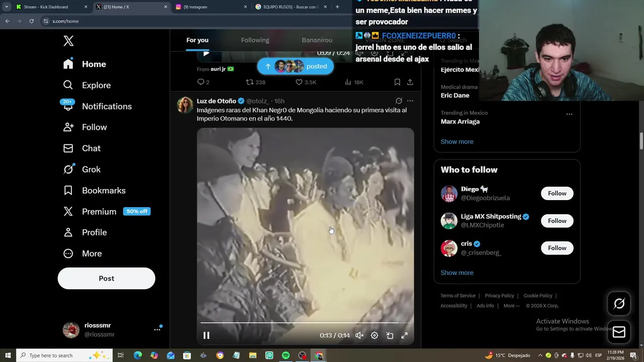The width and height of the screenshot is (644, 362).
Task: Open Eric Dane trending topic
Action: coord(455,96)
